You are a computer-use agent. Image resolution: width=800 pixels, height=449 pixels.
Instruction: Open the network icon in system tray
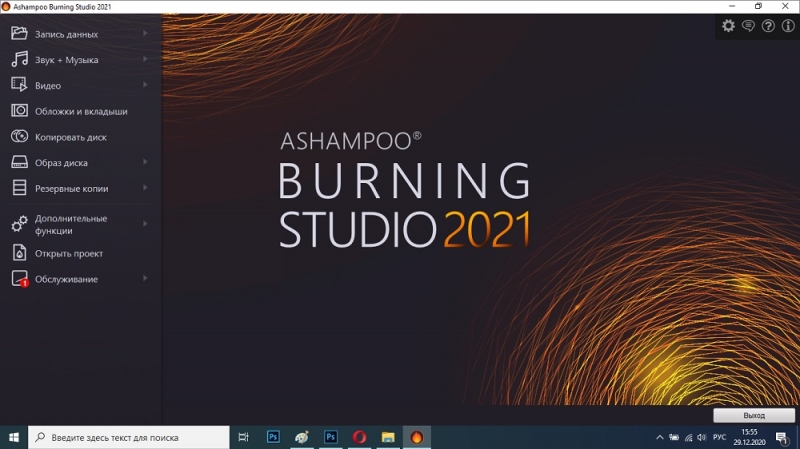[x=688, y=437]
